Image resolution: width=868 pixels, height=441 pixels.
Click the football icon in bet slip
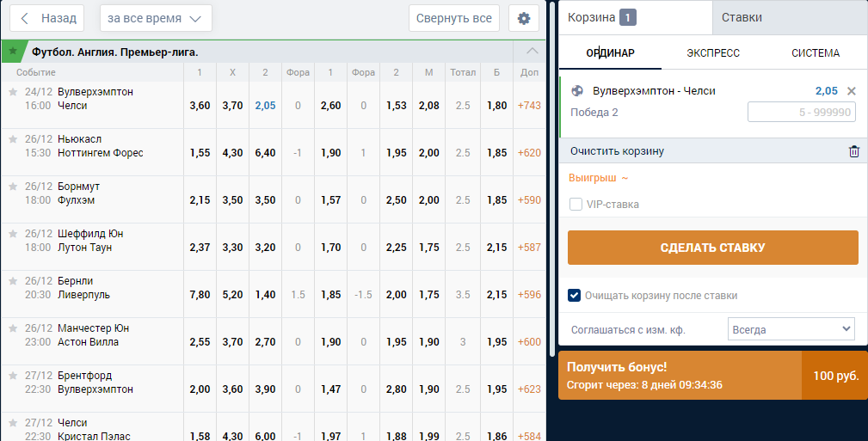click(x=577, y=91)
